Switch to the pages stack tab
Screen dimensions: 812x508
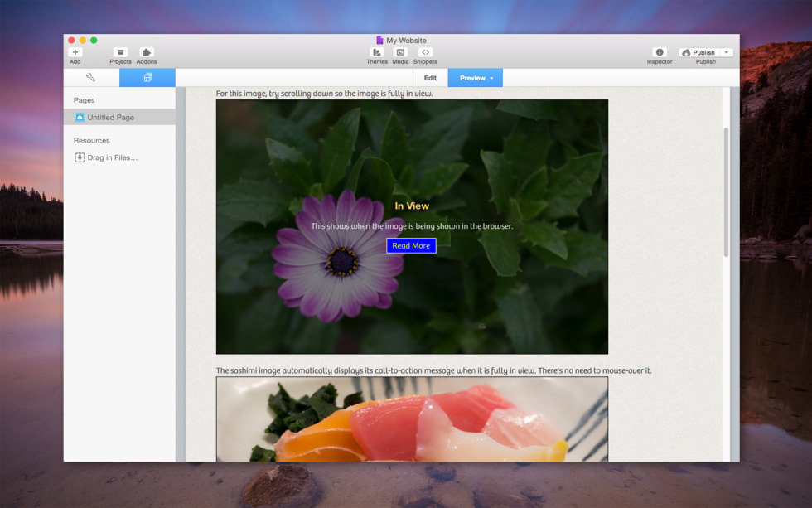[x=147, y=78]
